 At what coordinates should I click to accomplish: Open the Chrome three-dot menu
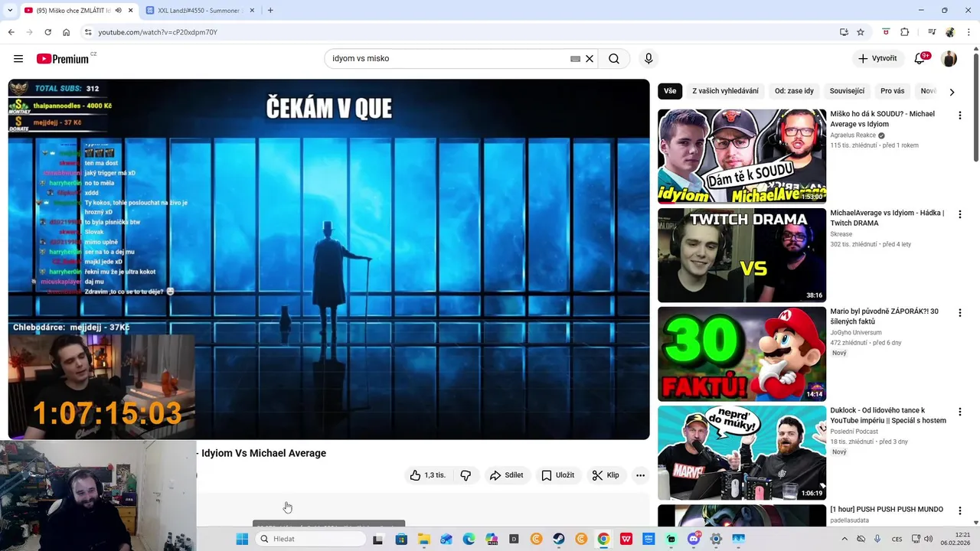pyautogui.click(x=968, y=32)
